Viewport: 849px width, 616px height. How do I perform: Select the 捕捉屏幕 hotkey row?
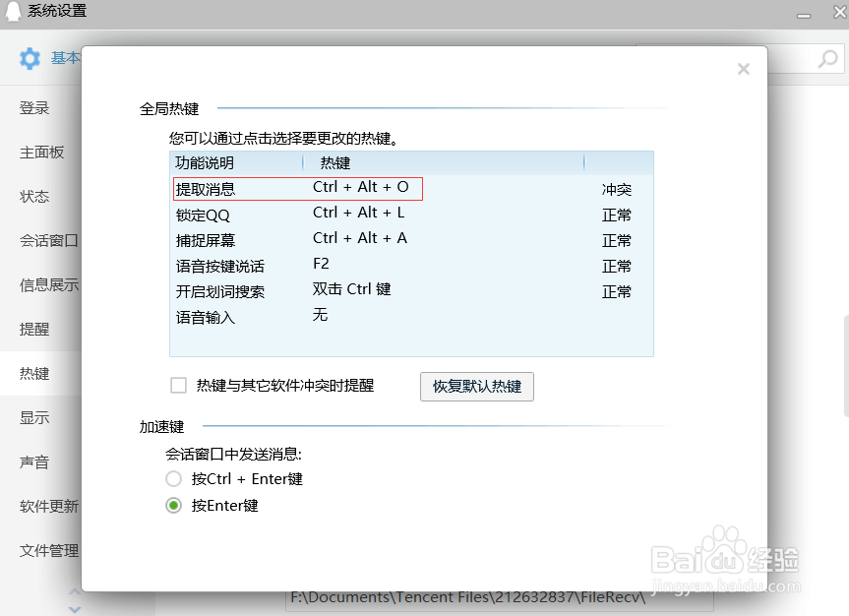click(x=411, y=240)
